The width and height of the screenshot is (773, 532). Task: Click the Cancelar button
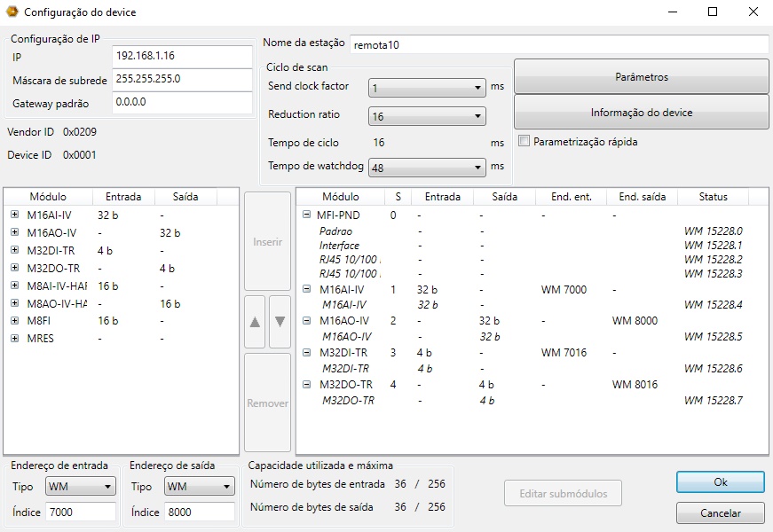point(720,512)
